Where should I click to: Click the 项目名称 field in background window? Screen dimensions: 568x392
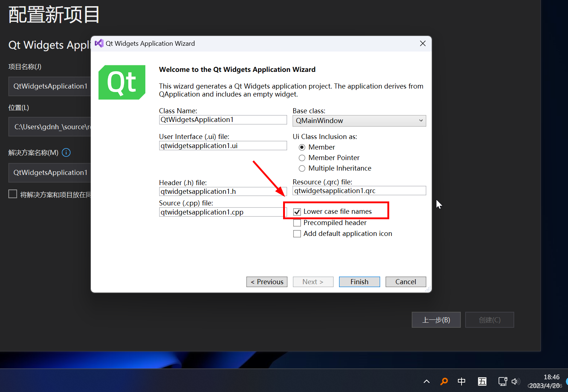point(49,86)
